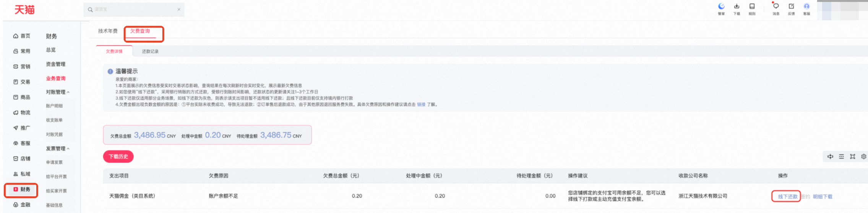Click the 下载历史 button
The height and width of the screenshot is (213, 868).
coord(118,157)
